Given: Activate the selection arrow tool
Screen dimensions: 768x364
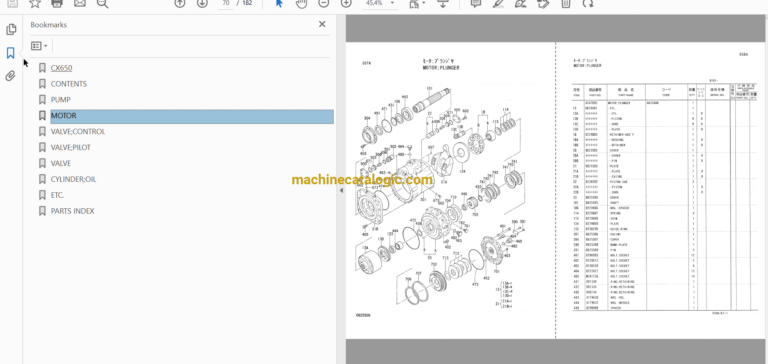Looking at the screenshot, I should tap(279, 4).
